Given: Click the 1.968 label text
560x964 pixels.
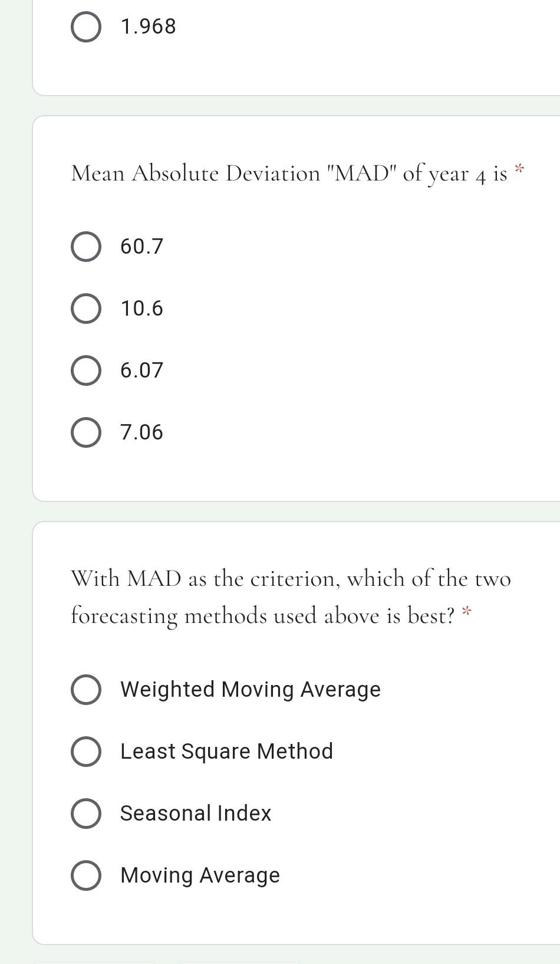Looking at the screenshot, I should click(147, 25).
